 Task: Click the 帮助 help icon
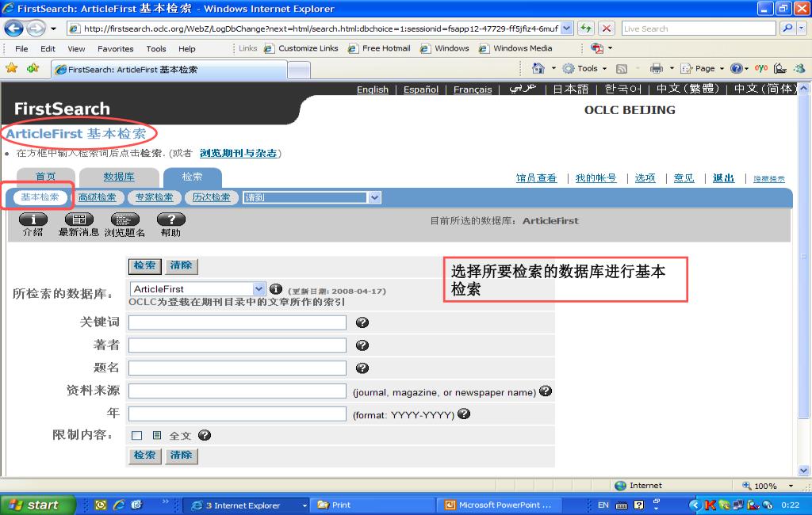click(x=171, y=219)
